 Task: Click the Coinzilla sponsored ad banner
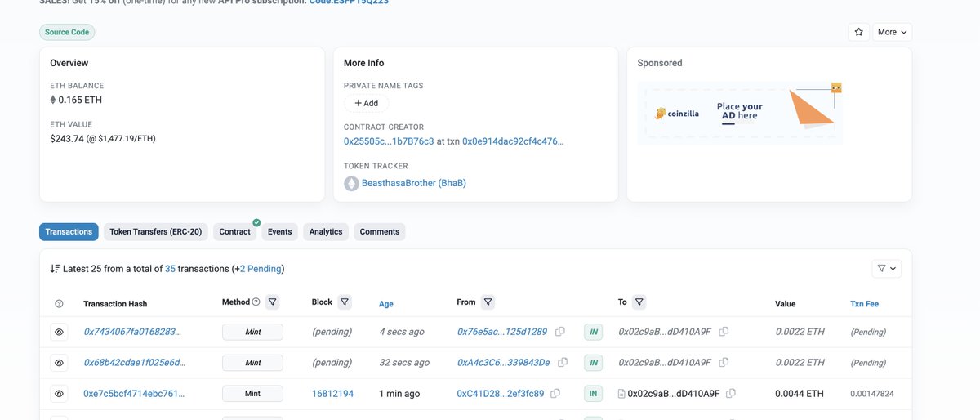(x=740, y=114)
